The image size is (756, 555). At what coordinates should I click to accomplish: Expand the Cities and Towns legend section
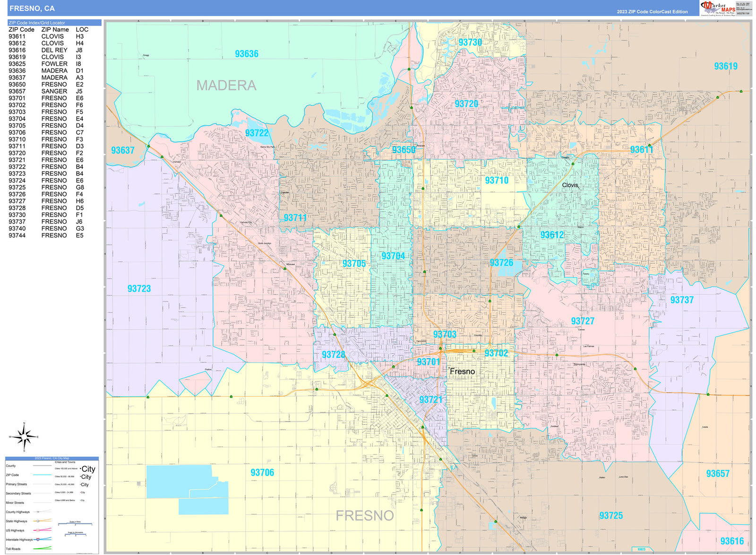[x=65, y=462]
